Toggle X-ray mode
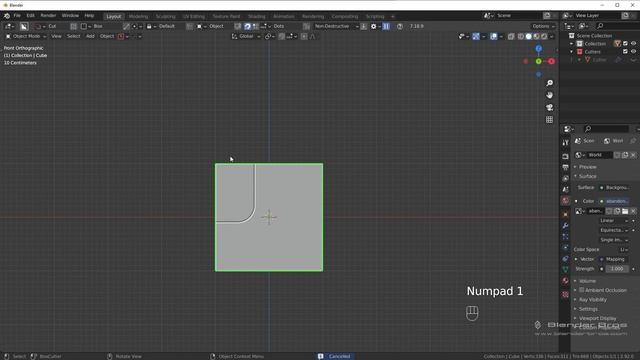 (x=511, y=36)
